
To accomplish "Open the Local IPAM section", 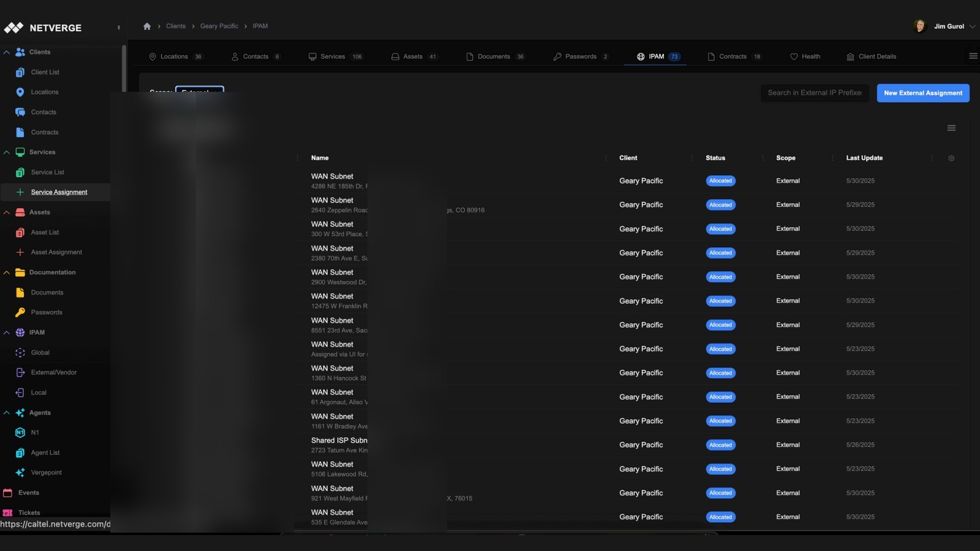I will coord(38,392).
